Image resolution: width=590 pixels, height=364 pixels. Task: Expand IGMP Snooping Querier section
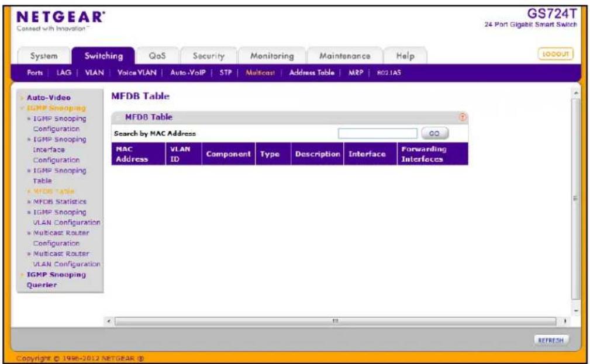pyautogui.click(x=56, y=280)
